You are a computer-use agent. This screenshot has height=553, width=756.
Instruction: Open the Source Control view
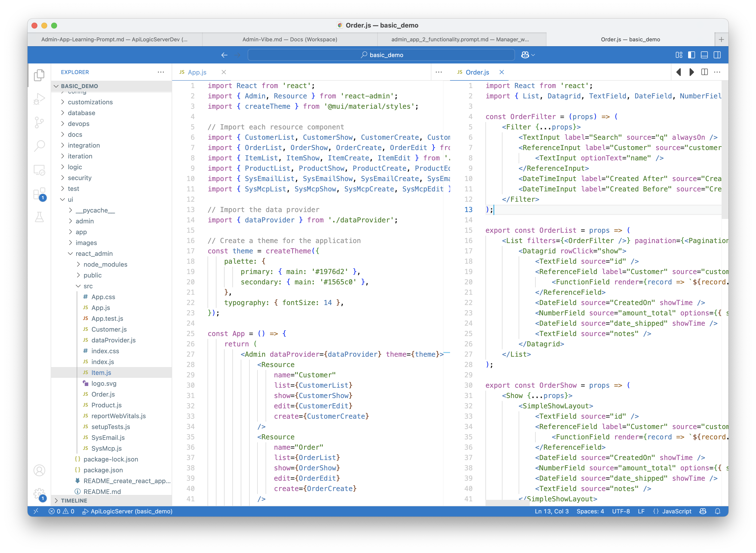pyautogui.click(x=39, y=123)
